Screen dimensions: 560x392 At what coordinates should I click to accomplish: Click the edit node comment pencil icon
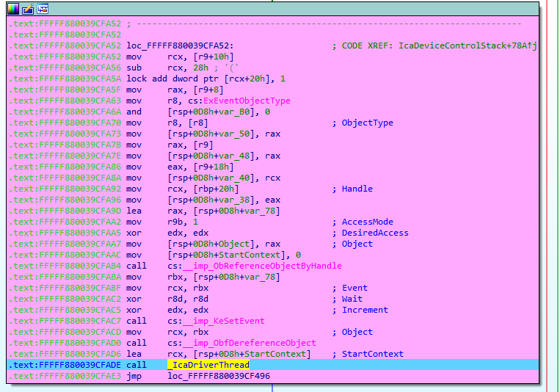pos(27,9)
